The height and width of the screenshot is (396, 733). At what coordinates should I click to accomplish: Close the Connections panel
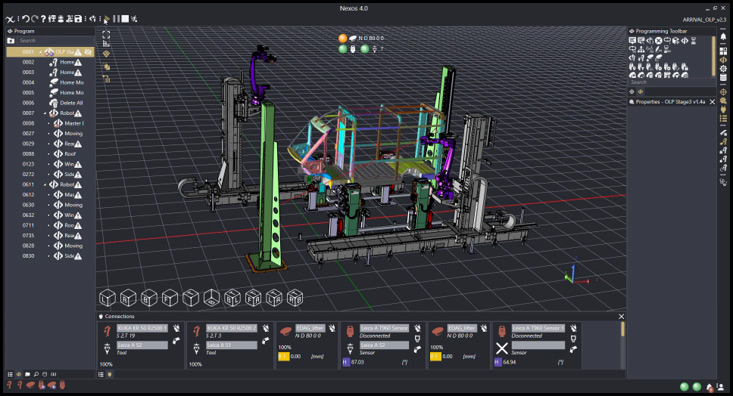[x=621, y=317]
